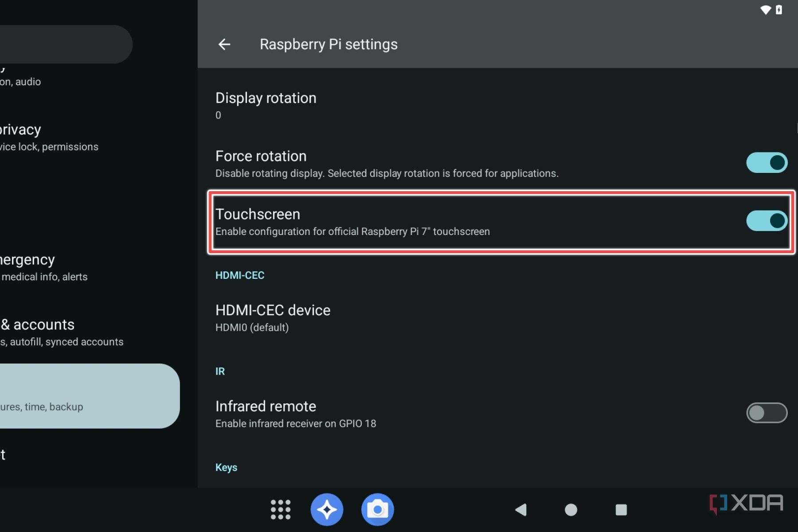Launch Google Assistant from the dock
Viewport: 798px width, 532px height.
(327, 509)
